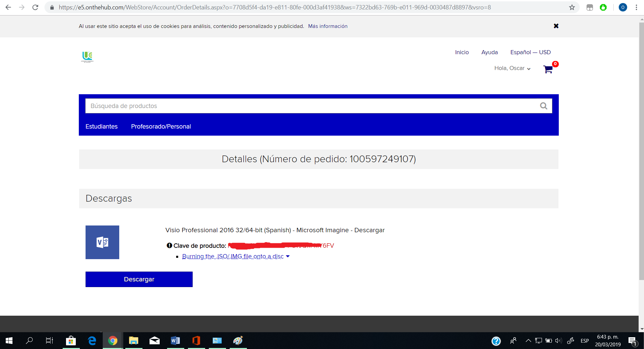Go to Inicio page
Image resolution: width=644 pixels, height=349 pixels.
pyautogui.click(x=462, y=52)
